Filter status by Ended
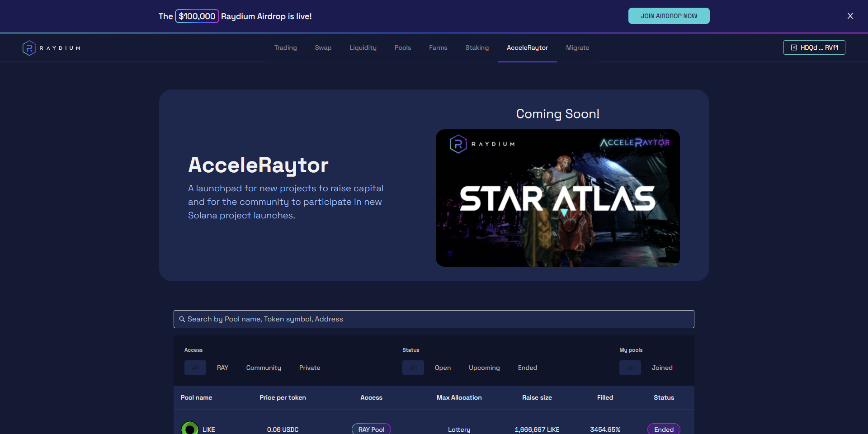This screenshot has width=868, height=434. point(528,368)
